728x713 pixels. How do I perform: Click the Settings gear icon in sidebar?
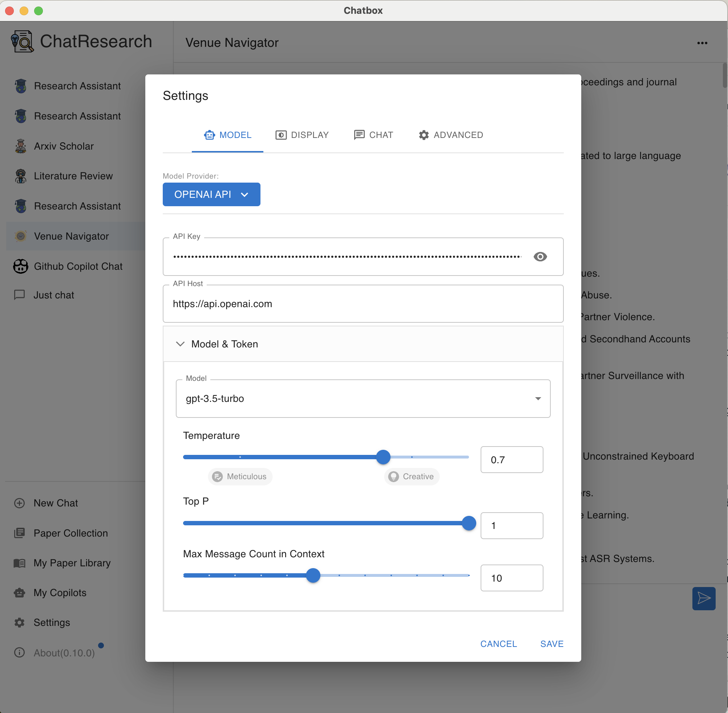pyautogui.click(x=20, y=622)
